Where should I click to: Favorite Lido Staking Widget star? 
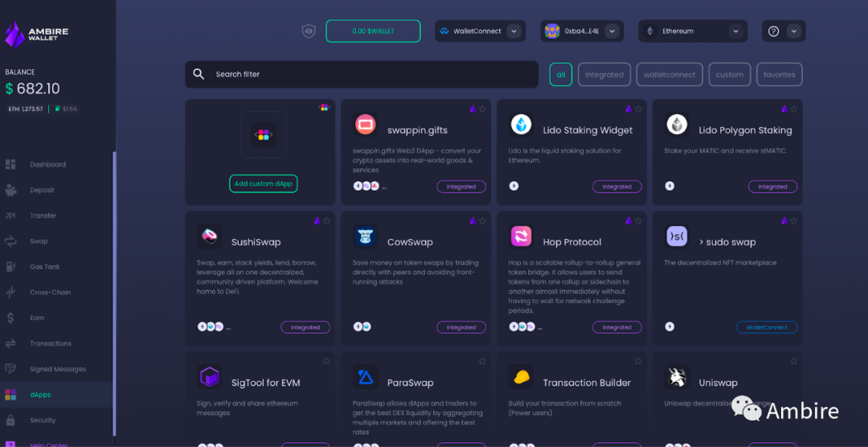click(638, 109)
